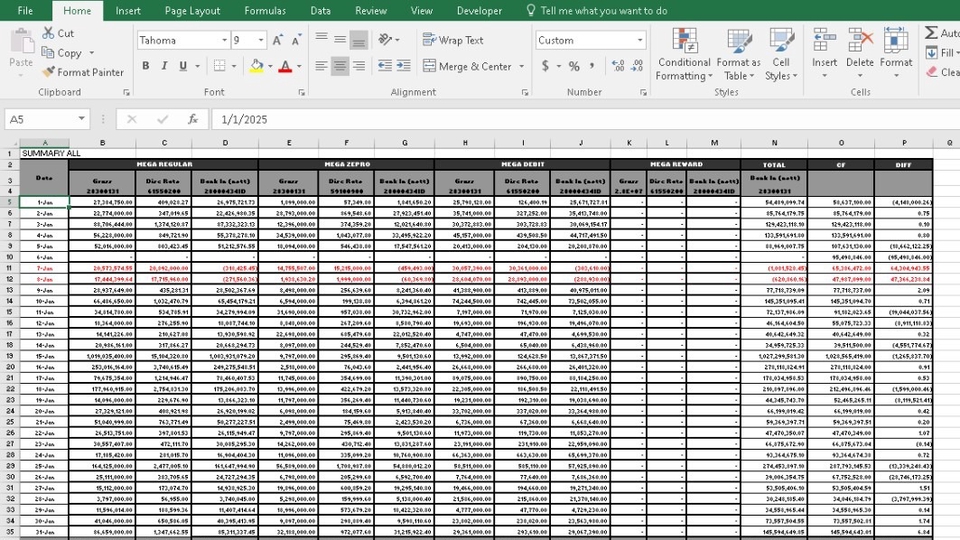Toggle Italic formatting

point(164,66)
